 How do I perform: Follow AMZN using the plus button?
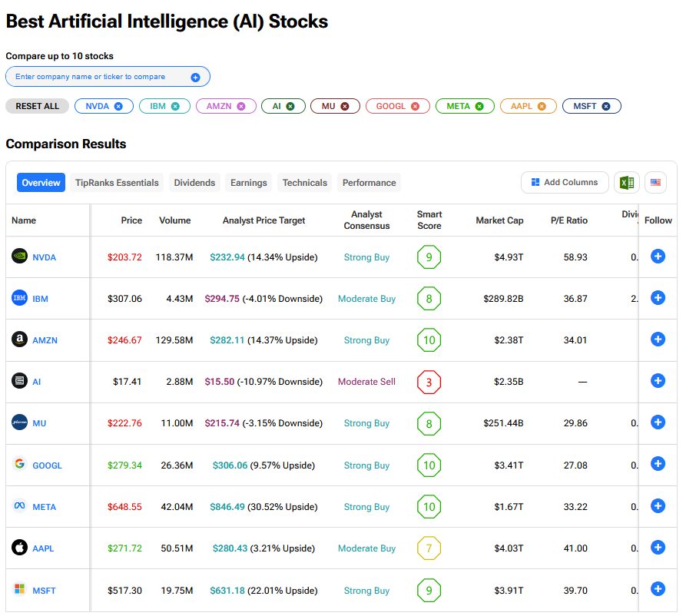(x=658, y=339)
